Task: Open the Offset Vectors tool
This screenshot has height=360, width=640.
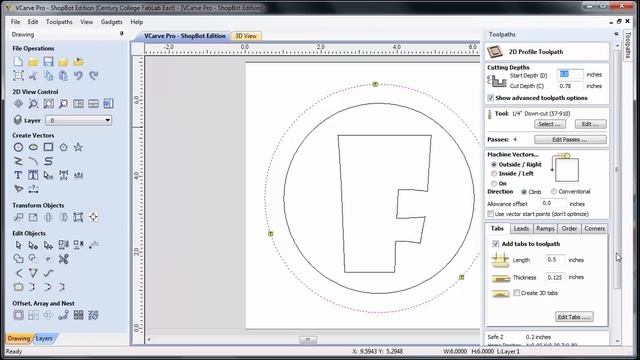Action: click(x=18, y=315)
